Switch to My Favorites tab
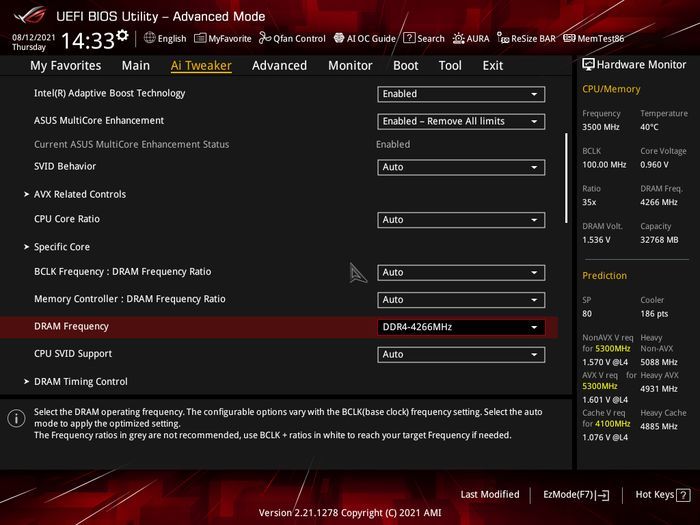Screen dimensions: 700x525 click(66, 66)
